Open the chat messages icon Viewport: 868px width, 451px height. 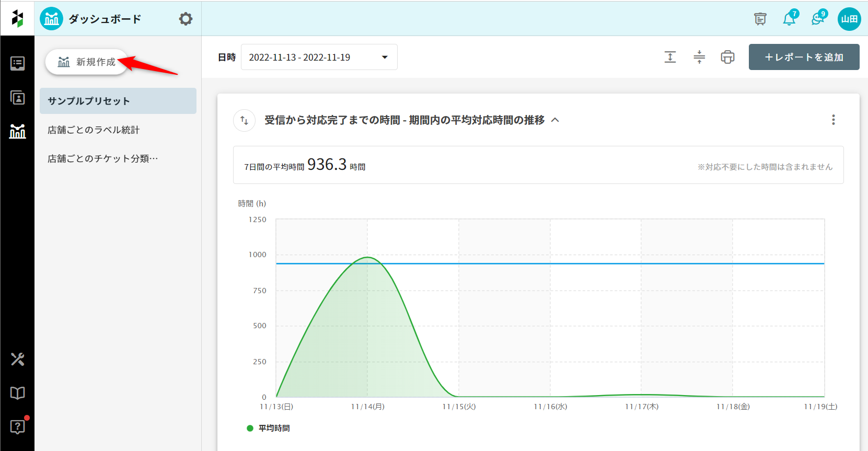click(818, 19)
